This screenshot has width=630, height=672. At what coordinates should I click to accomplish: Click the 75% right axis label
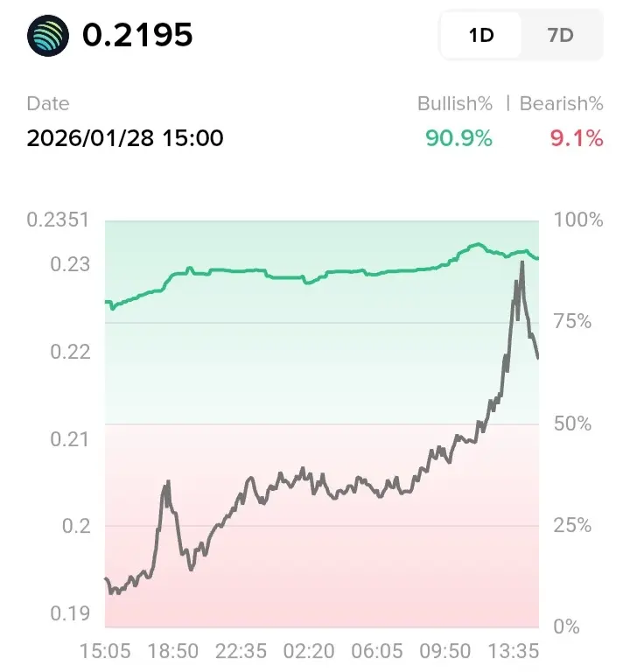coord(572,321)
